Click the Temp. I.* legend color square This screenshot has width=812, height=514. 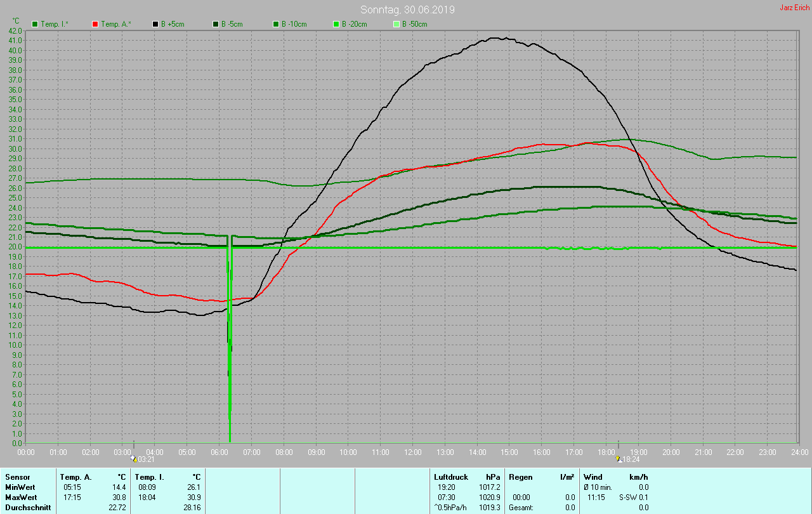[x=35, y=24]
